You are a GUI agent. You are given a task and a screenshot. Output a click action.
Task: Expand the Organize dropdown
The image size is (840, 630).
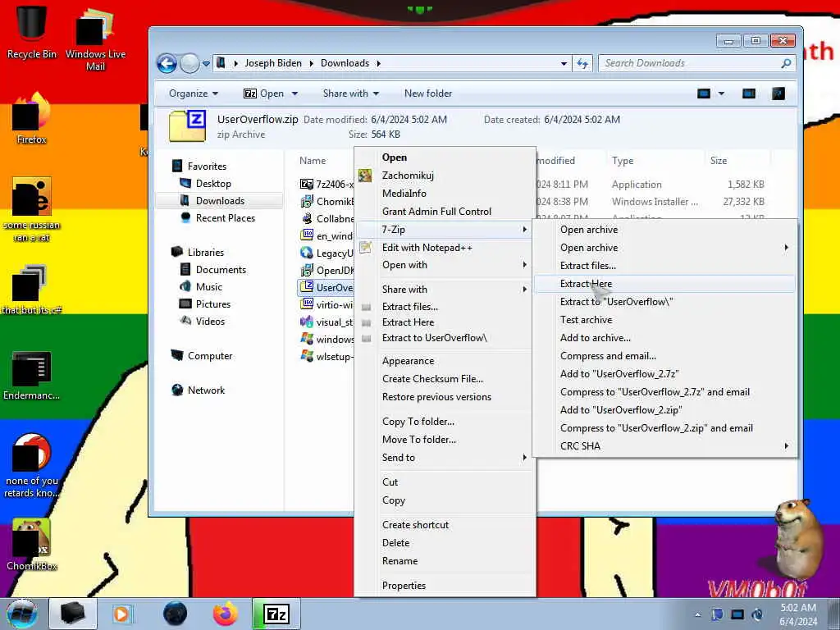tap(194, 94)
